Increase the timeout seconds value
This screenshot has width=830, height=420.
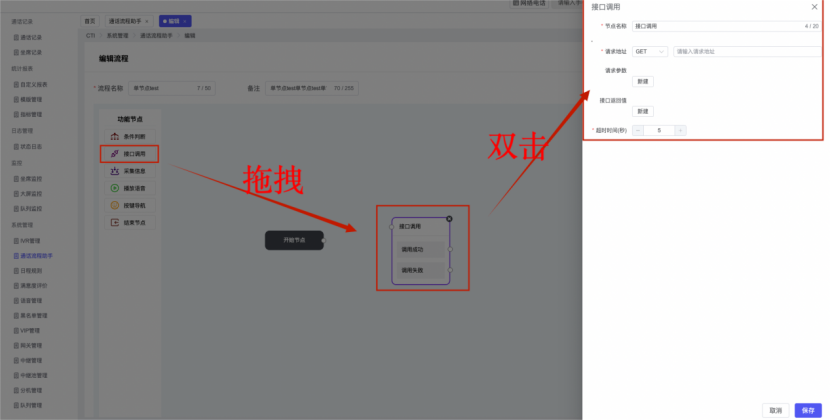(x=680, y=130)
